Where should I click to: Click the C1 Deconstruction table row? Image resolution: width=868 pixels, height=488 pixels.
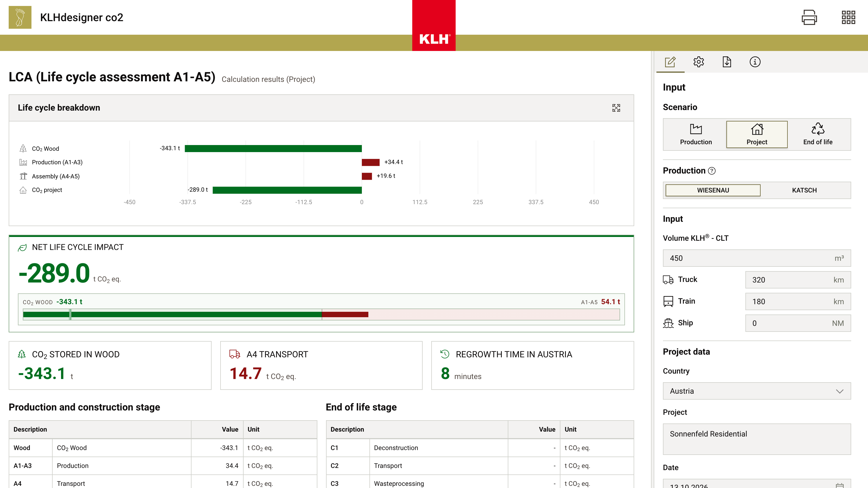click(x=480, y=448)
